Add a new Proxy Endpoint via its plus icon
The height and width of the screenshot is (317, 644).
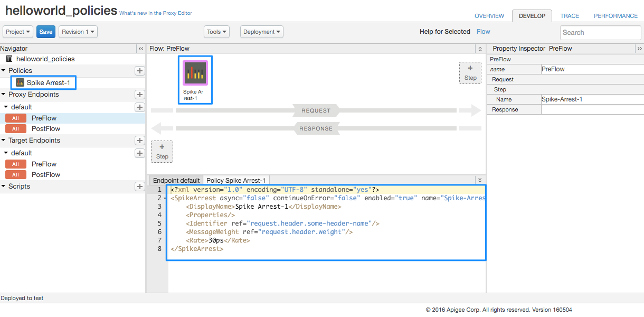pos(139,95)
